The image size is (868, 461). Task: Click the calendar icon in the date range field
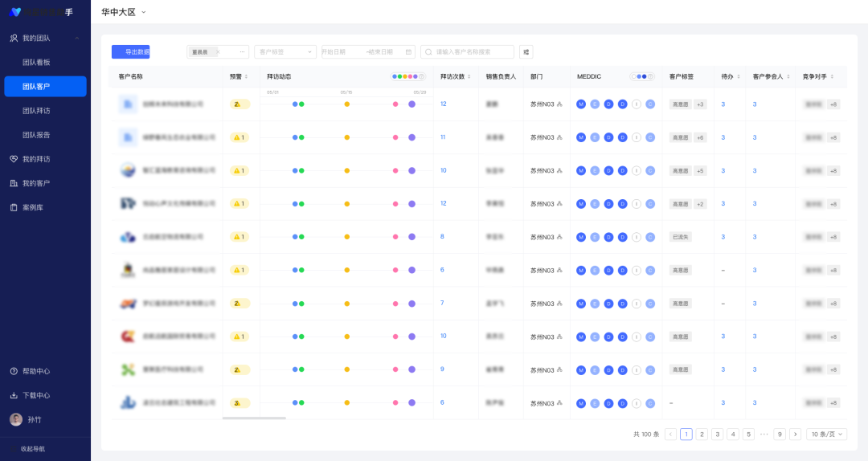[409, 51]
